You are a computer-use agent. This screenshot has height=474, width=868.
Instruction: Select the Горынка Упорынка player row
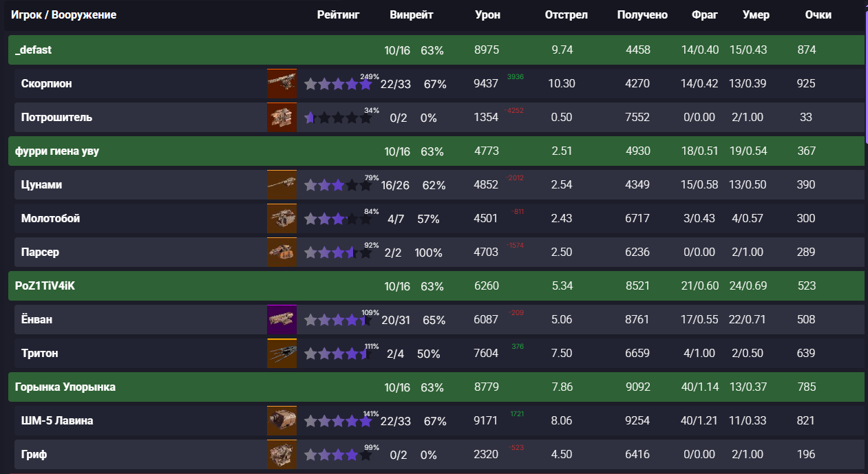(x=436, y=387)
